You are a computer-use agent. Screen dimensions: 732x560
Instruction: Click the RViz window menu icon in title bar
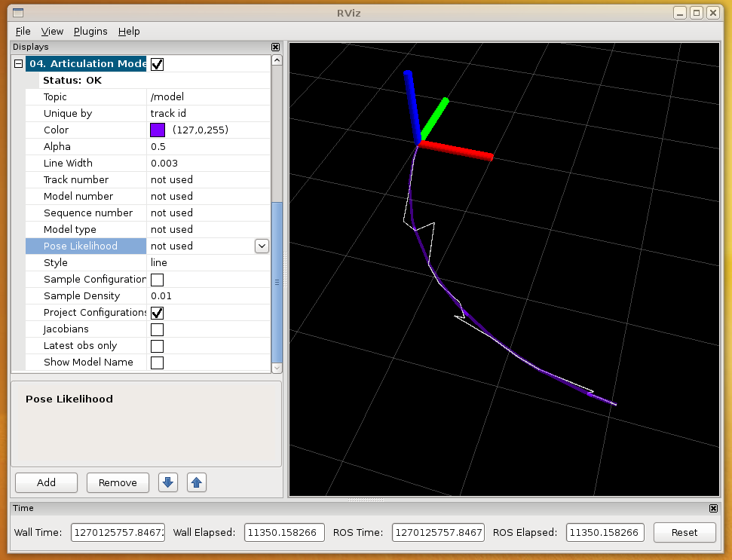point(18,13)
